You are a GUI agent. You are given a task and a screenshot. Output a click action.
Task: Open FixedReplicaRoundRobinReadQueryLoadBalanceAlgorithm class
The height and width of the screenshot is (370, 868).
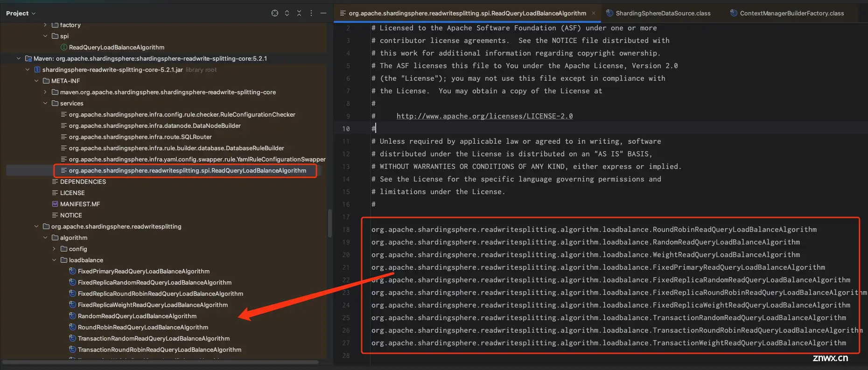[161, 293]
